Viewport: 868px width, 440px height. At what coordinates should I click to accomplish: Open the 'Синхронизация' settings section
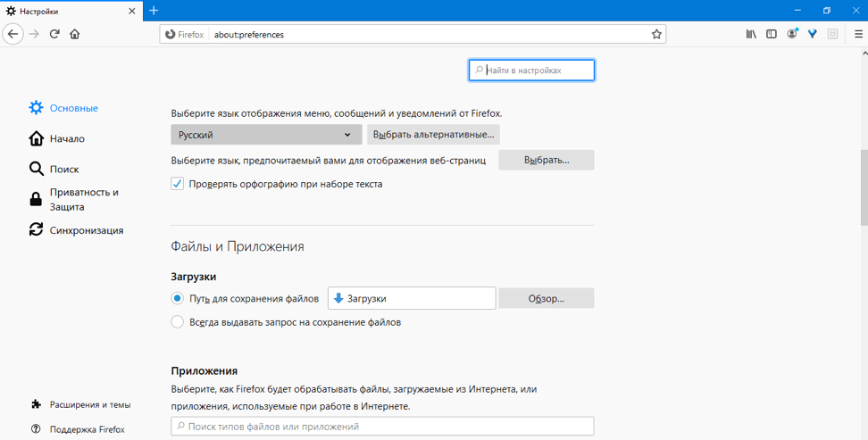click(86, 230)
